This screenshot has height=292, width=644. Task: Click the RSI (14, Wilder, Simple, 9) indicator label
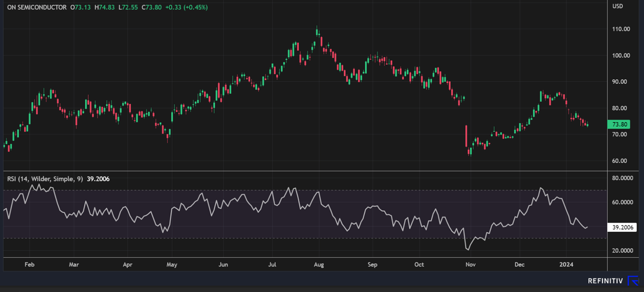(x=45, y=179)
